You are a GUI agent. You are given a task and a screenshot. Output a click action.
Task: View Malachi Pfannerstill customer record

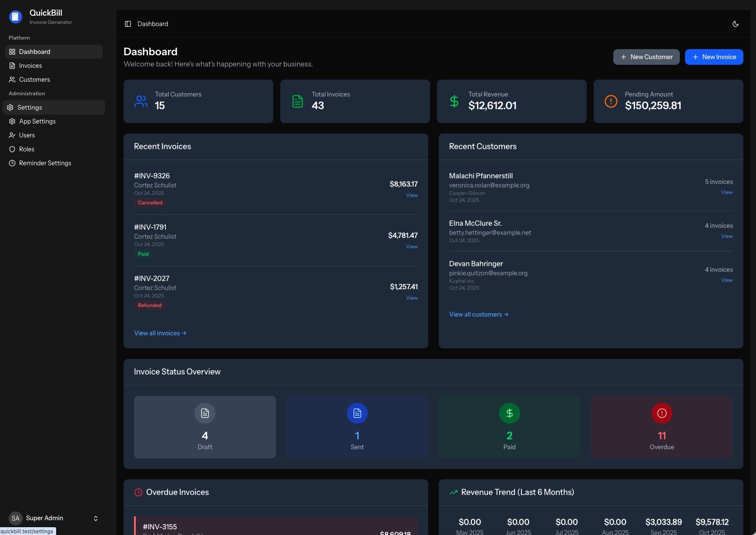pyautogui.click(x=726, y=192)
